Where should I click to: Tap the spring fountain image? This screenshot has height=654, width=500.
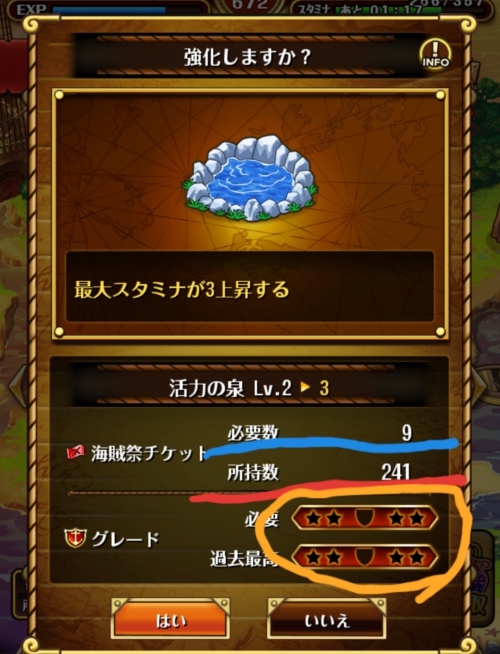pyautogui.click(x=250, y=177)
